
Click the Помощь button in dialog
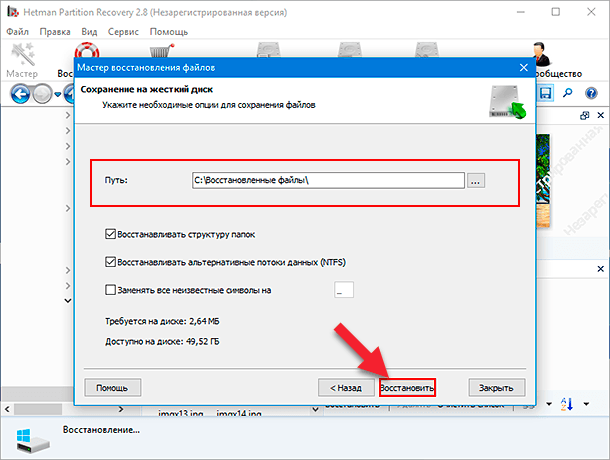tap(112, 388)
